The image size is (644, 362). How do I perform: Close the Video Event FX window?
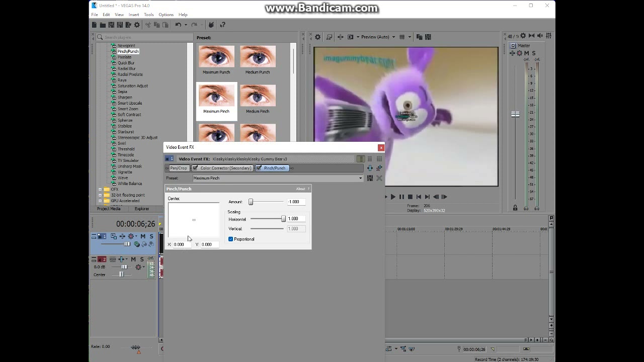point(381,147)
